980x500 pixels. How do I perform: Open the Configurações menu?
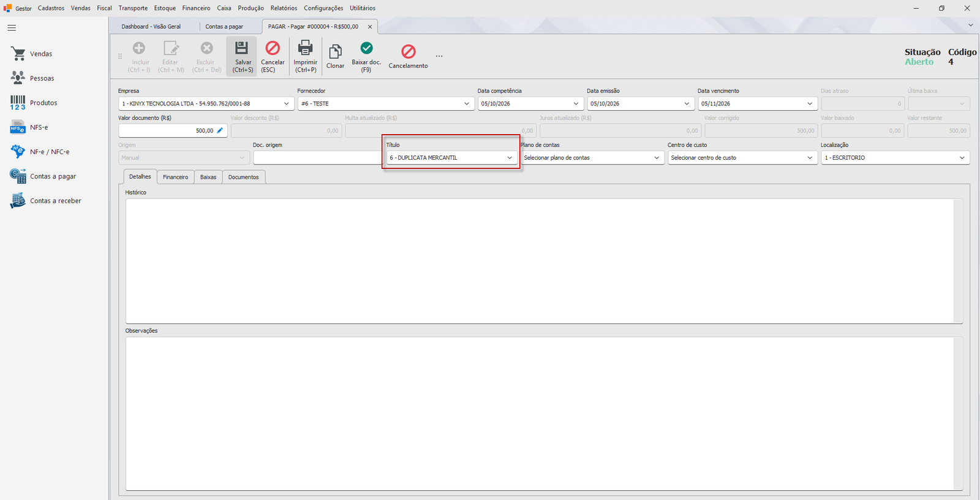coord(323,8)
